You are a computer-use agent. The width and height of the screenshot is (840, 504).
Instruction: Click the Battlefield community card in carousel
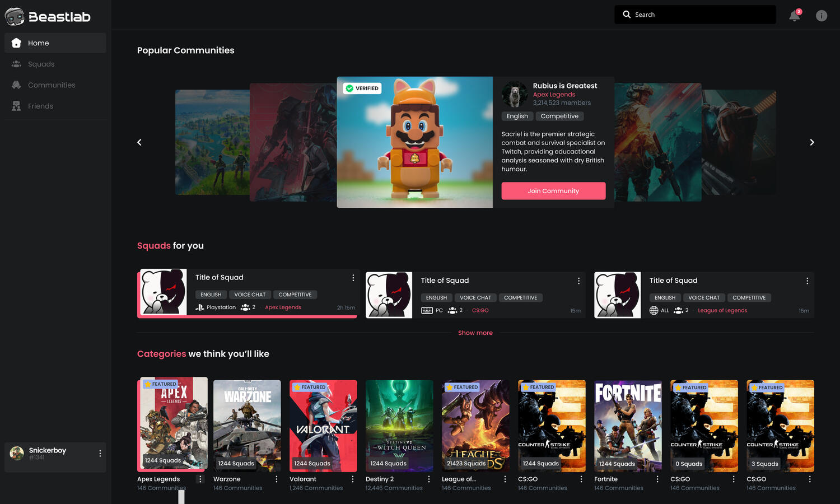[x=657, y=142]
